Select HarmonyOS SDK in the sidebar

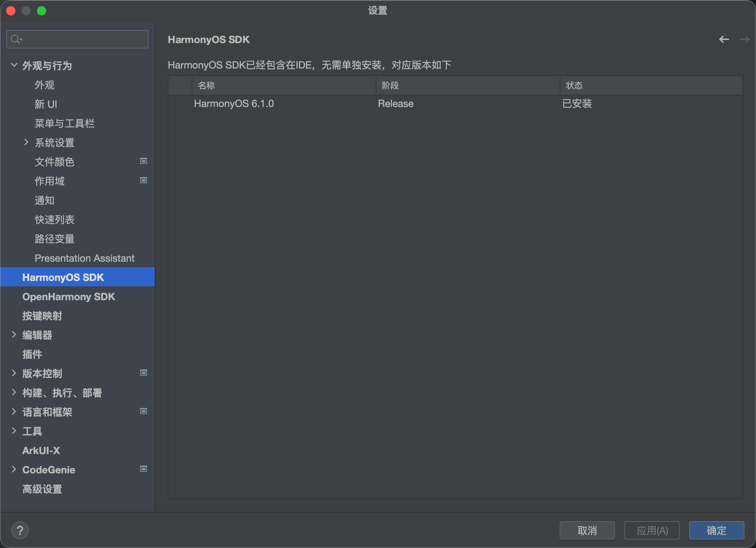78,277
